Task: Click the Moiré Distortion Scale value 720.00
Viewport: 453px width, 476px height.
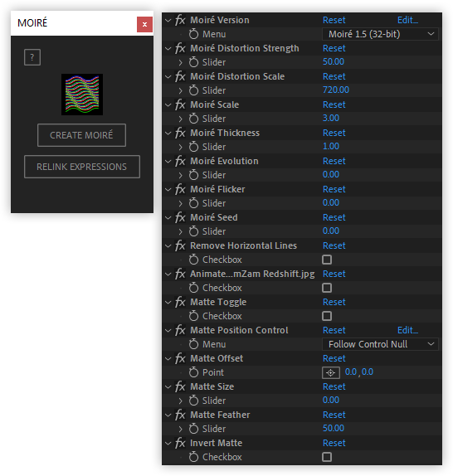Action: [336, 90]
